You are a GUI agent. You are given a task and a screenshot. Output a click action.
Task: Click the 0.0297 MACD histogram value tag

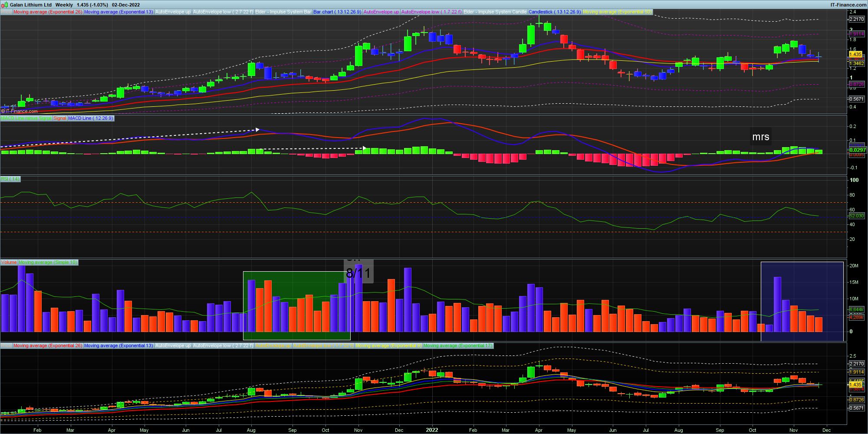pyautogui.click(x=857, y=150)
